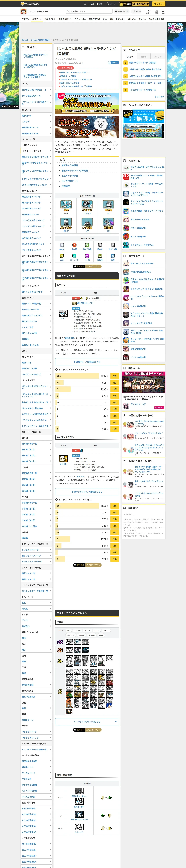Filter quick table by コラボ gacha
Screen dimensions: 186x868
[x=97, y=630]
